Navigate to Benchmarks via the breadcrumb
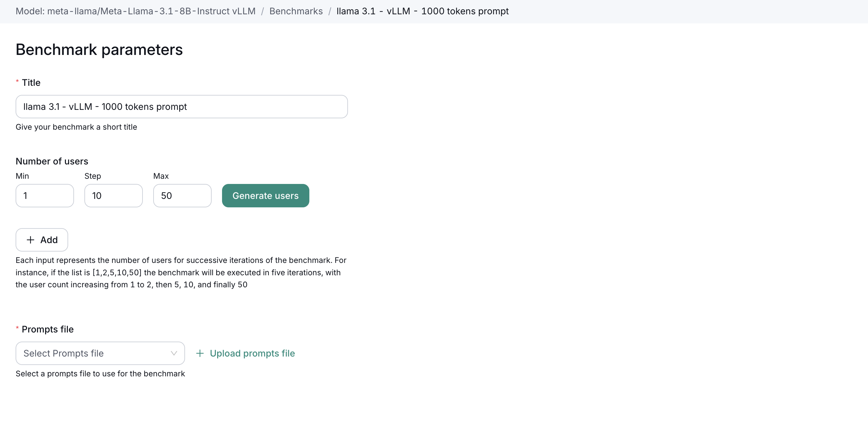Screen dimensions: 868x429 point(296,11)
